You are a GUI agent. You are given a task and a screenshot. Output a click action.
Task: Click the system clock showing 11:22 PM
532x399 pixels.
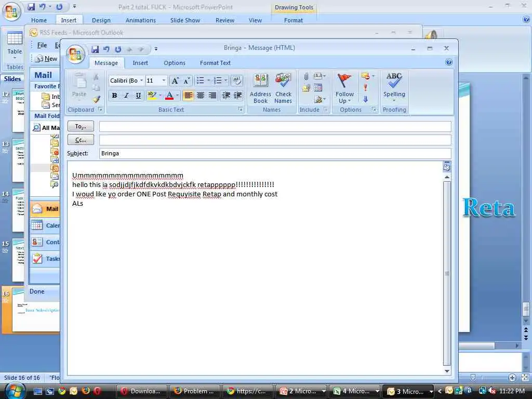[x=512, y=391]
